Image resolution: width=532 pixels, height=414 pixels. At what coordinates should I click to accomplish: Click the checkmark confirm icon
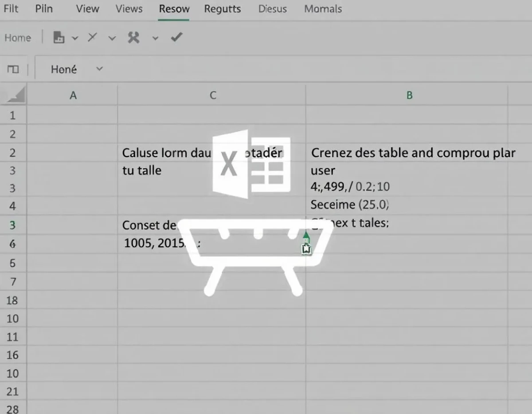(x=176, y=37)
